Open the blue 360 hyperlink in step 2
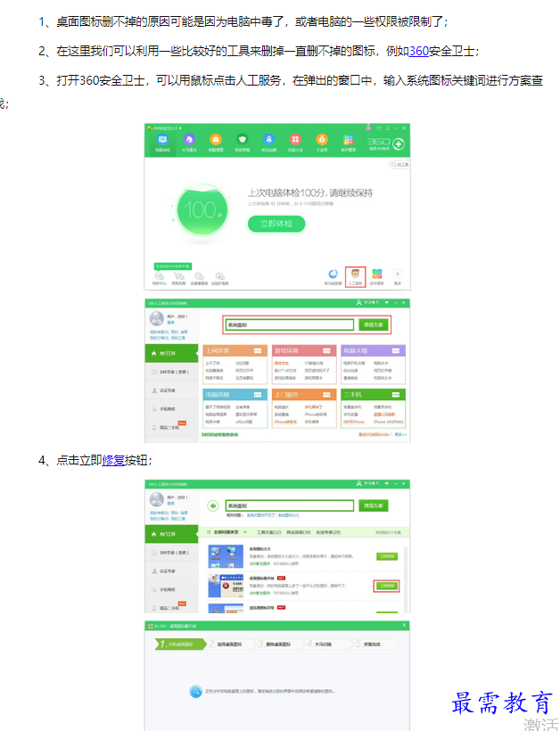Viewport: 560px width, 731px height. (x=419, y=51)
